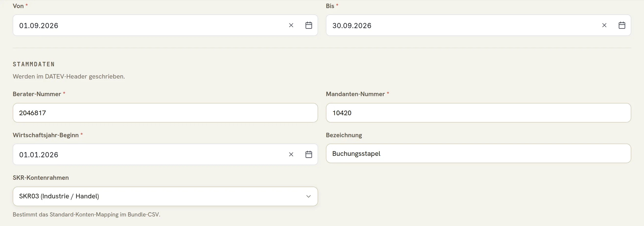644x226 pixels.
Task: Clear the Wirtschaftsjahr-Beginn date
Action: click(291, 155)
